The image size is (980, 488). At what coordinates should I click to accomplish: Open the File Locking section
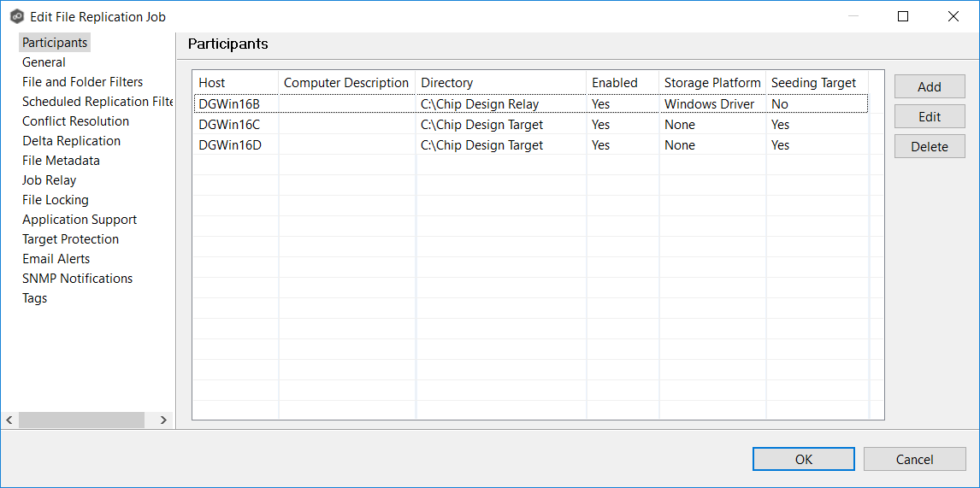click(55, 200)
